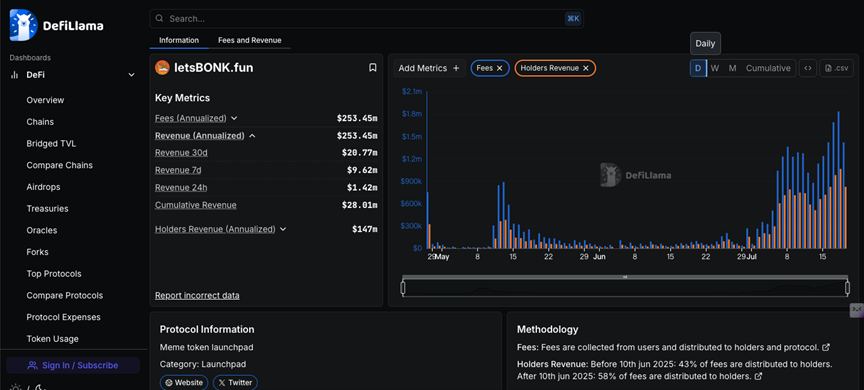Open Chains in the sidebar
This screenshot has height=390, width=864.
click(40, 122)
